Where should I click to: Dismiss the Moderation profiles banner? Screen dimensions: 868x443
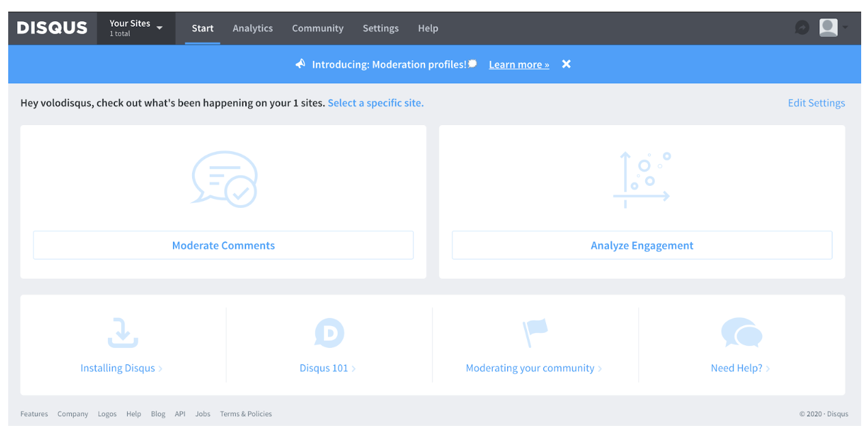tap(566, 64)
